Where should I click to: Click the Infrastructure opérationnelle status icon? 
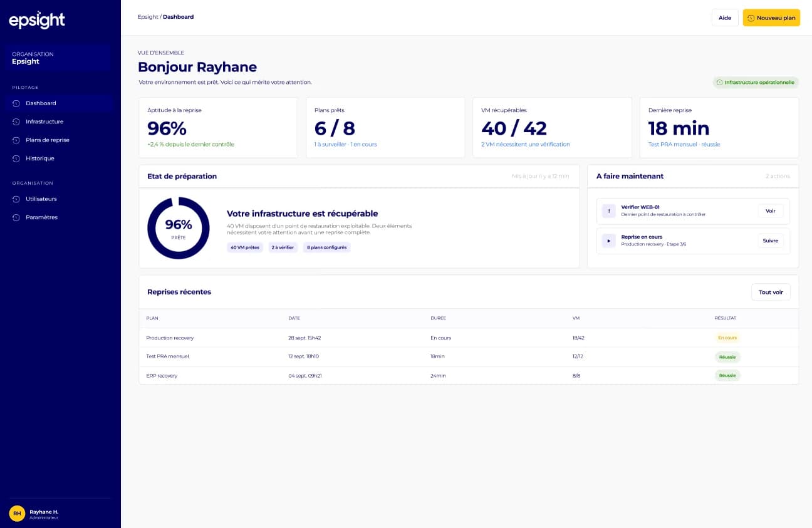(x=719, y=82)
